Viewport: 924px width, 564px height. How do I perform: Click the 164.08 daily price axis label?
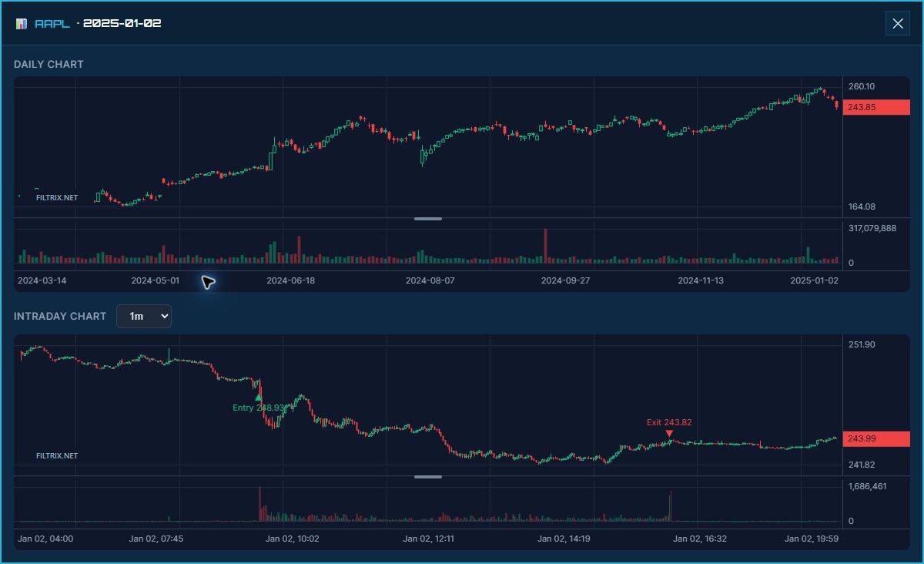point(862,206)
